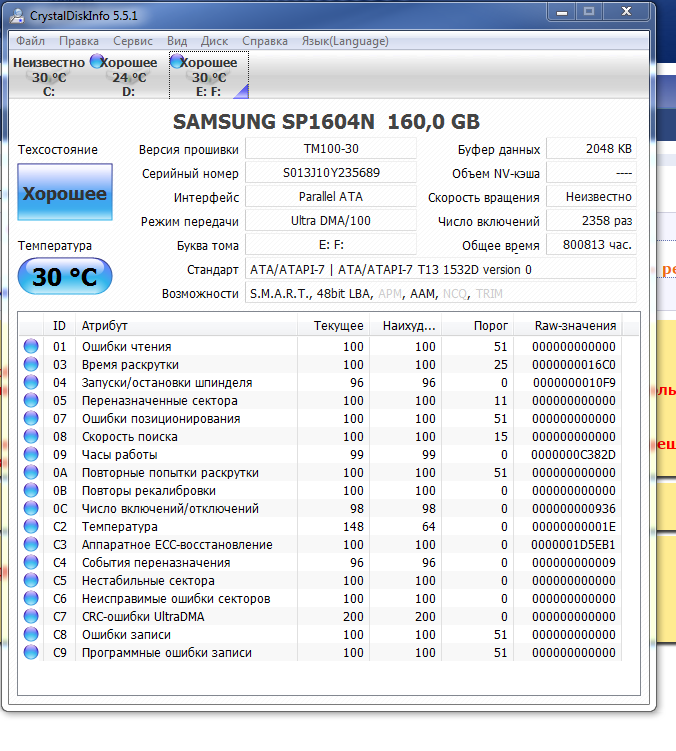Click the status orb for drive E: F:
Image resolution: width=676 pixels, height=751 pixels.
[x=177, y=61]
